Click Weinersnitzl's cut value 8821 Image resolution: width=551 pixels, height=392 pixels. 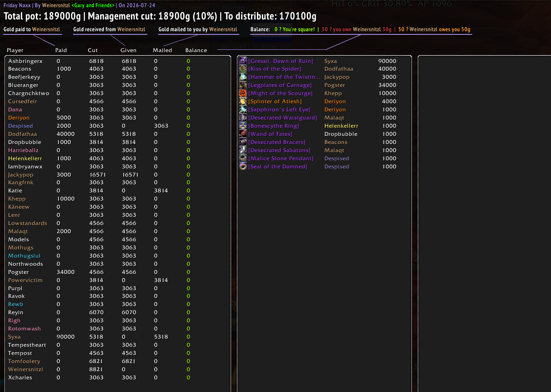coord(96,370)
